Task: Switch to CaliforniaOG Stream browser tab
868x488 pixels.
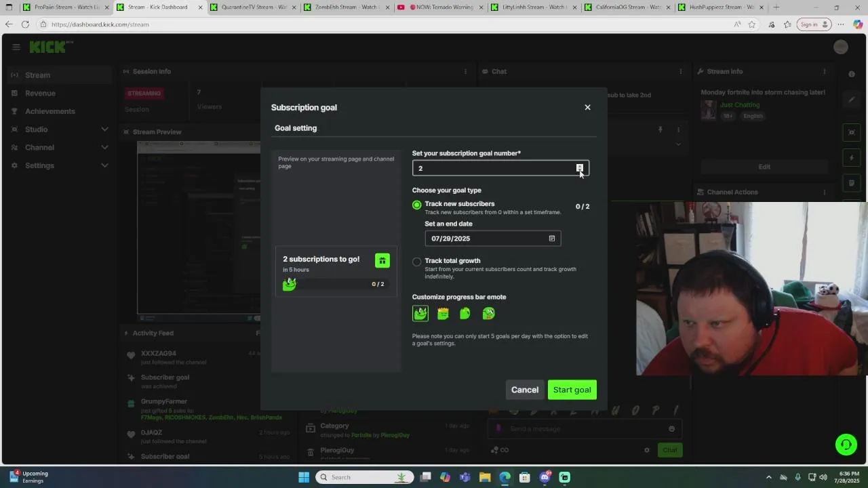Action: [628, 7]
